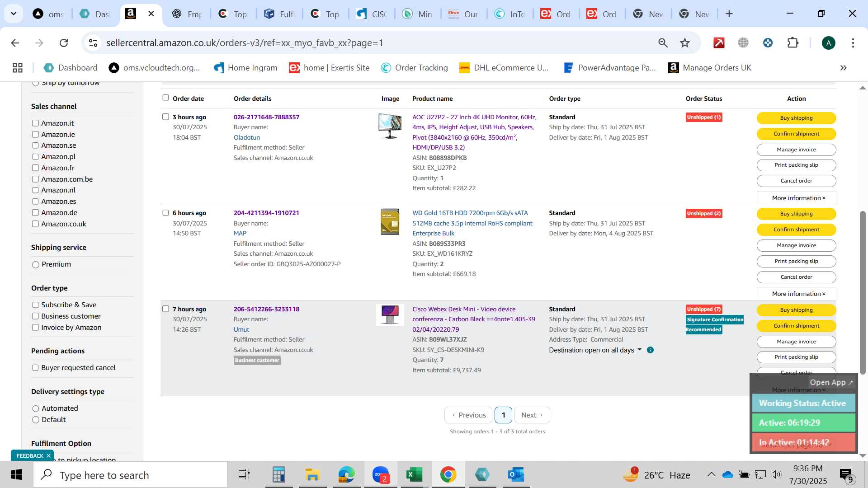Close the active Amazon tab
Image resolution: width=868 pixels, height=488 pixels.
pyautogui.click(x=151, y=14)
